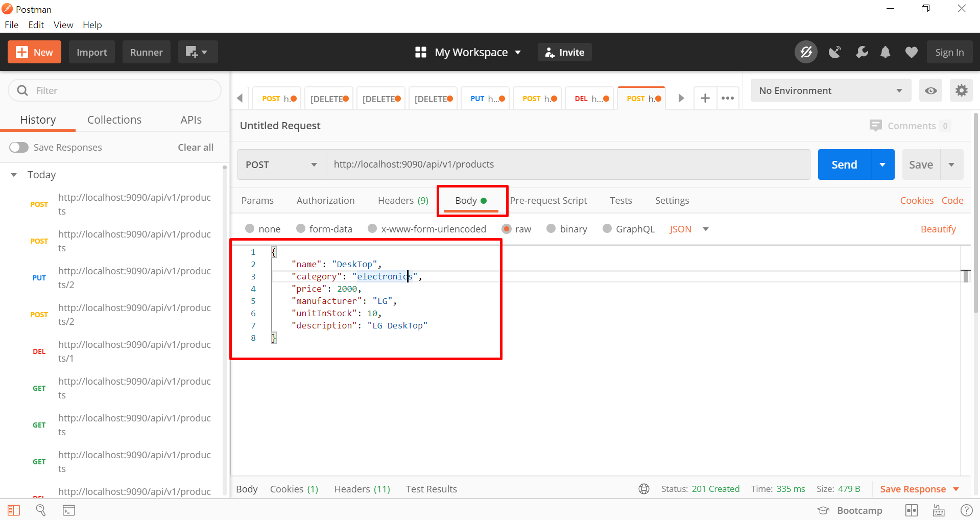Click the search icon in the bottom bar
This screenshot has height=520, width=980.
coord(41,510)
